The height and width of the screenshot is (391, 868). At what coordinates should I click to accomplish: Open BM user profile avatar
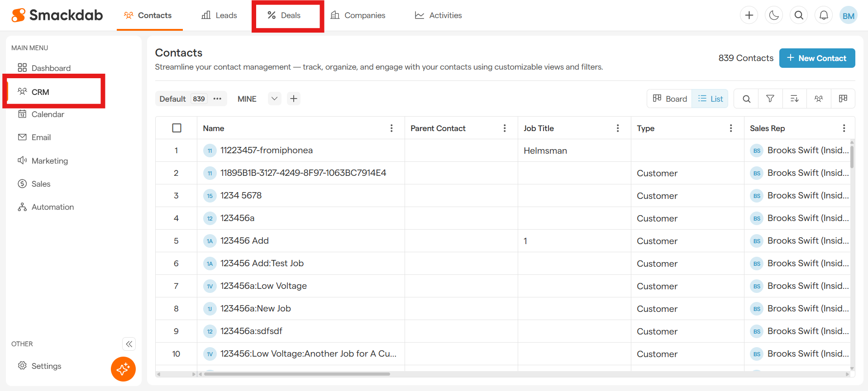(x=848, y=16)
